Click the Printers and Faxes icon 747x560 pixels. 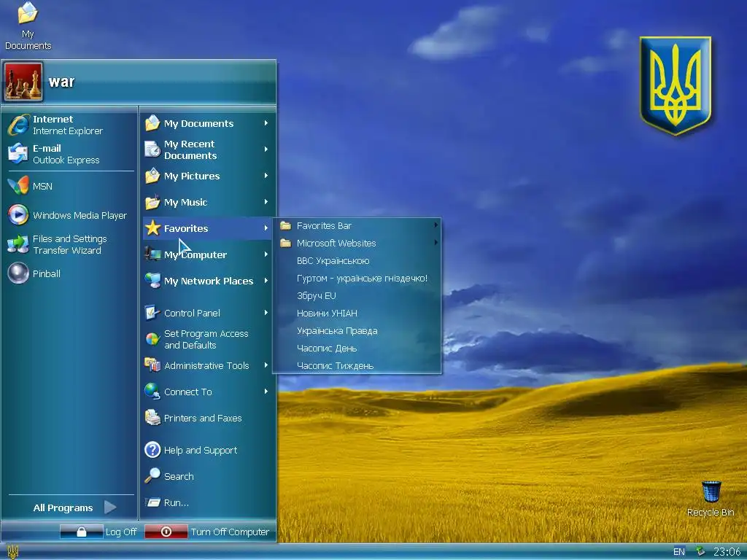[152, 418]
